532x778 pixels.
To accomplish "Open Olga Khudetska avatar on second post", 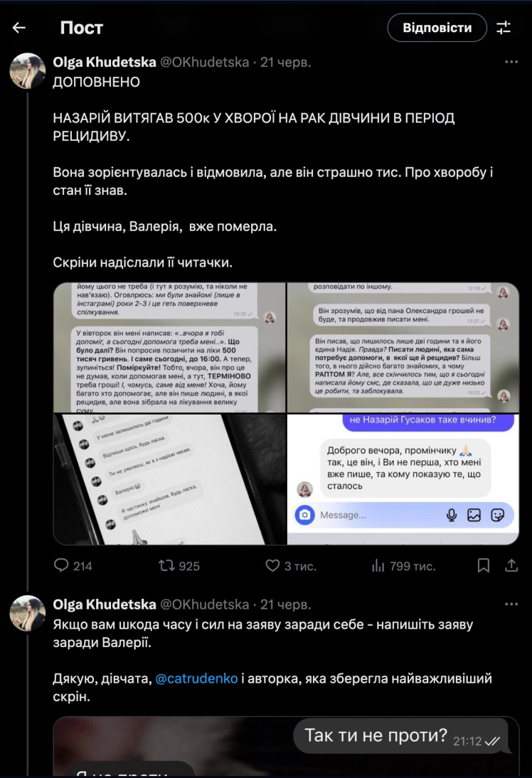I will point(28,613).
